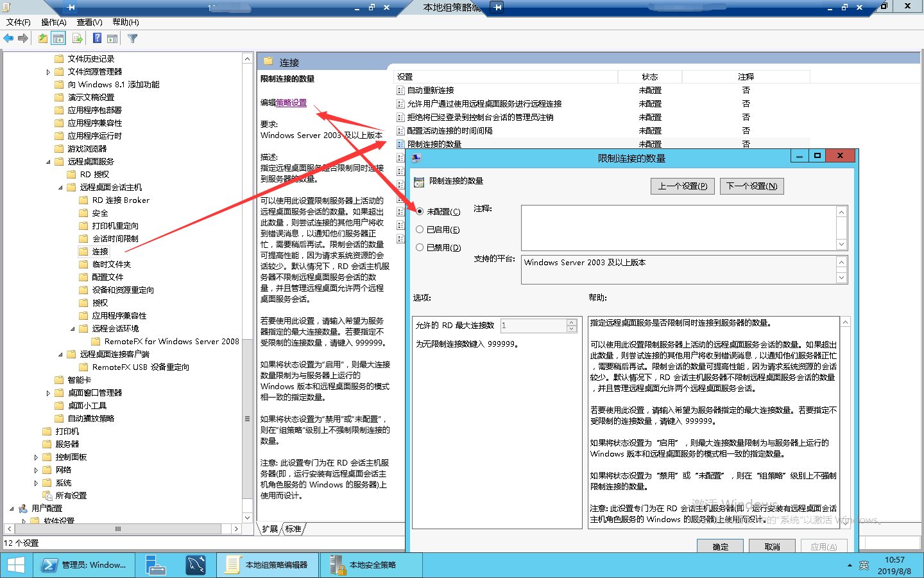
Task: Expand the 文件资源管理器 tree node
Action: pyautogui.click(x=48, y=72)
